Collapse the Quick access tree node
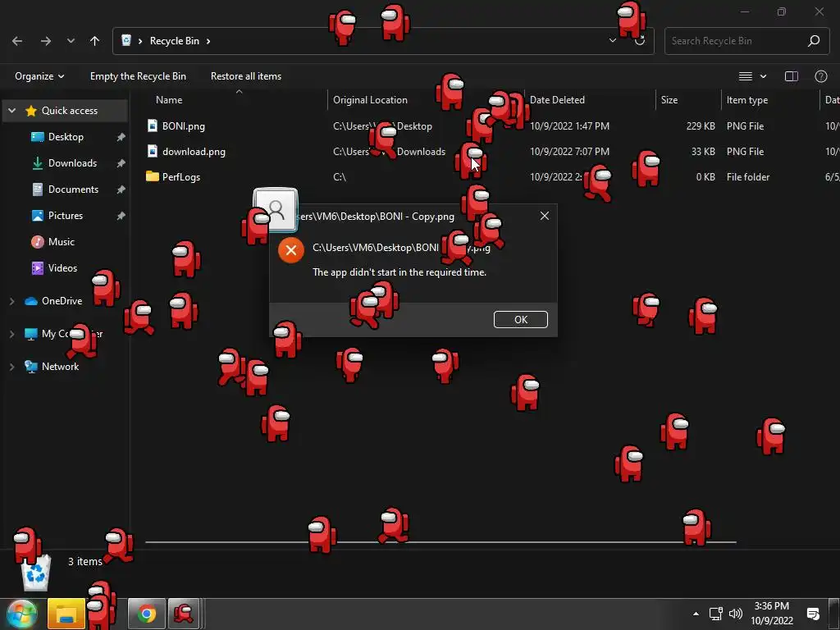Viewport: 840px width, 630px height. pyautogui.click(x=11, y=111)
